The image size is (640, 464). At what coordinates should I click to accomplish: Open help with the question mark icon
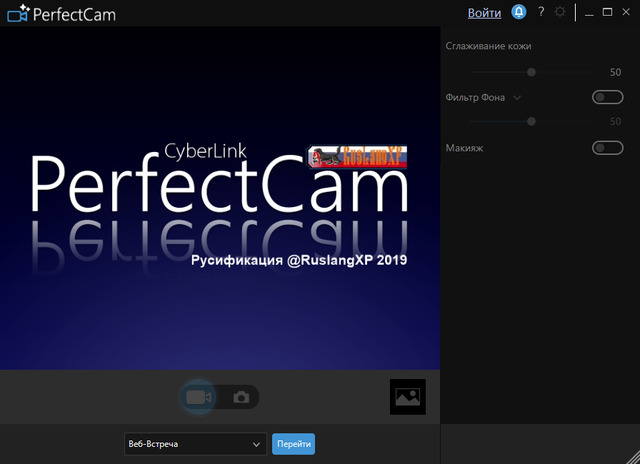tap(541, 12)
